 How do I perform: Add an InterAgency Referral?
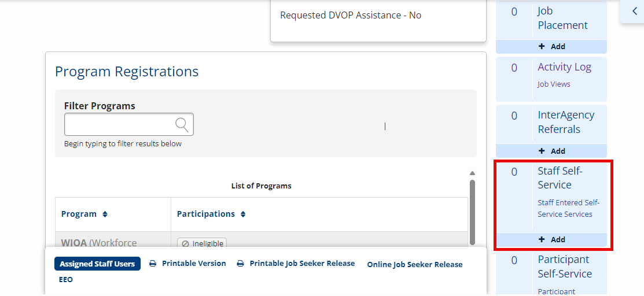click(551, 151)
